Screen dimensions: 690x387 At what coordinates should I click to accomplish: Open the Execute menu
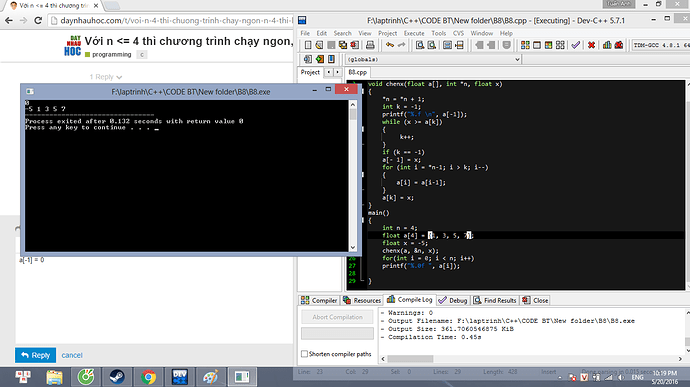click(414, 33)
